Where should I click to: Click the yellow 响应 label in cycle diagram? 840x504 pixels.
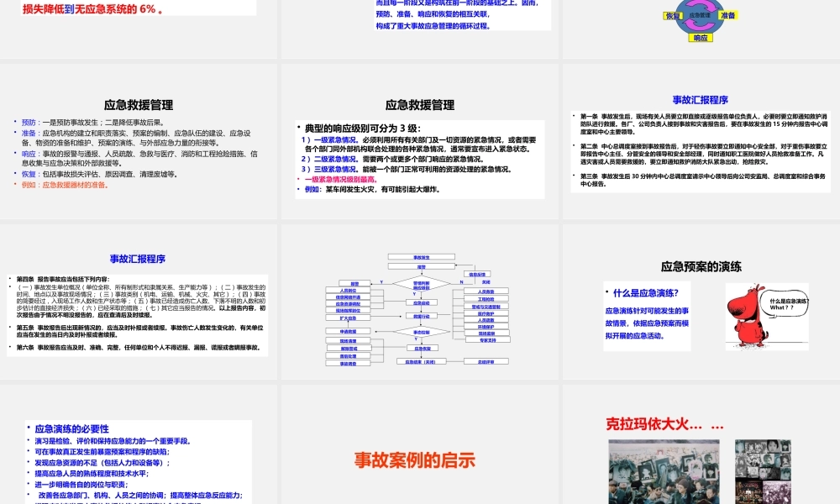701,38
